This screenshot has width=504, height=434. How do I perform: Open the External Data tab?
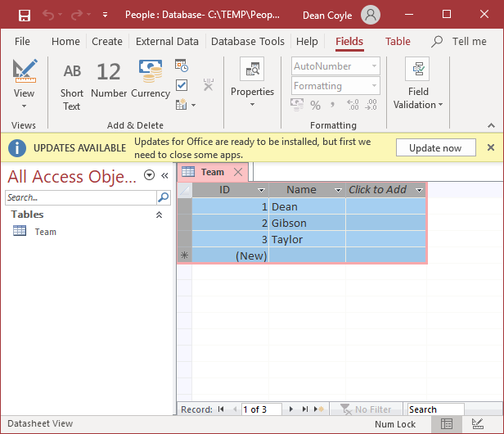click(x=167, y=42)
